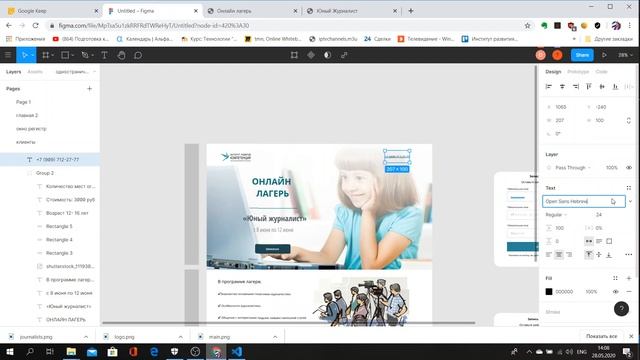Click Показать все downloads button
Screen dimensions: 640x360
point(601,336)
